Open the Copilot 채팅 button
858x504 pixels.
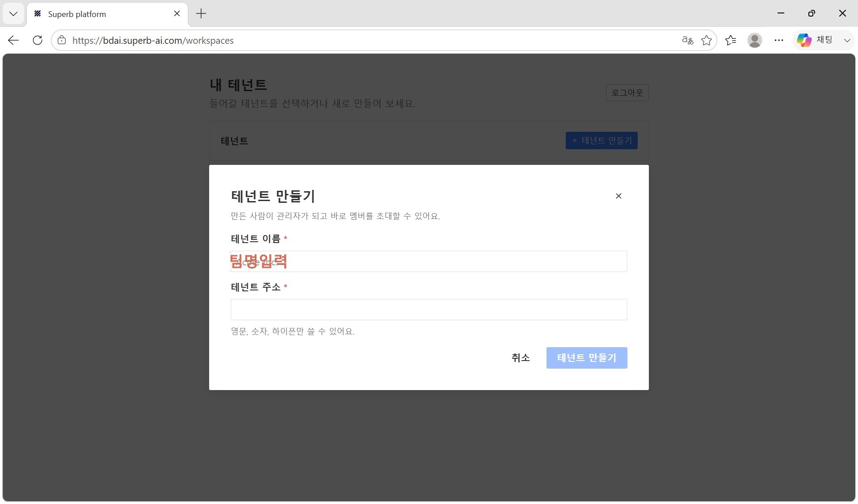coord(816,40)
